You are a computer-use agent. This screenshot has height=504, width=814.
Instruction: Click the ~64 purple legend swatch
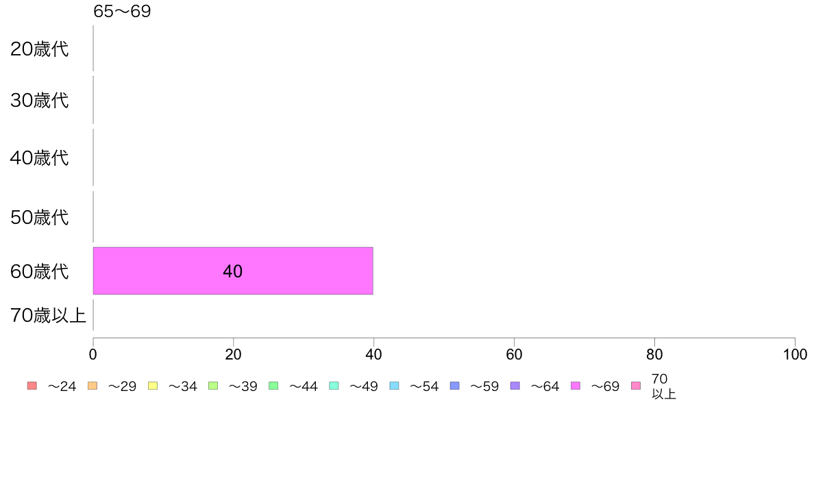(515, 386)
